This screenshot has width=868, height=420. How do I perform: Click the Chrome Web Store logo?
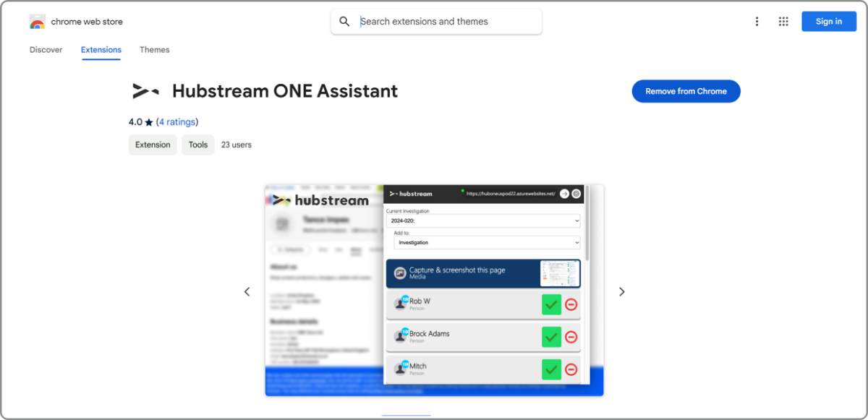coord(37,21)
